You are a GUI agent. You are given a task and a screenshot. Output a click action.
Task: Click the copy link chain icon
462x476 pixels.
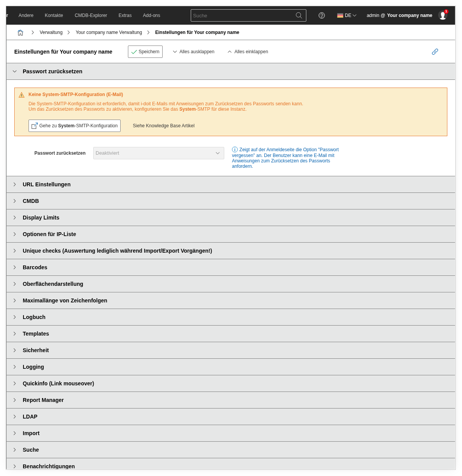click(435, 52)
